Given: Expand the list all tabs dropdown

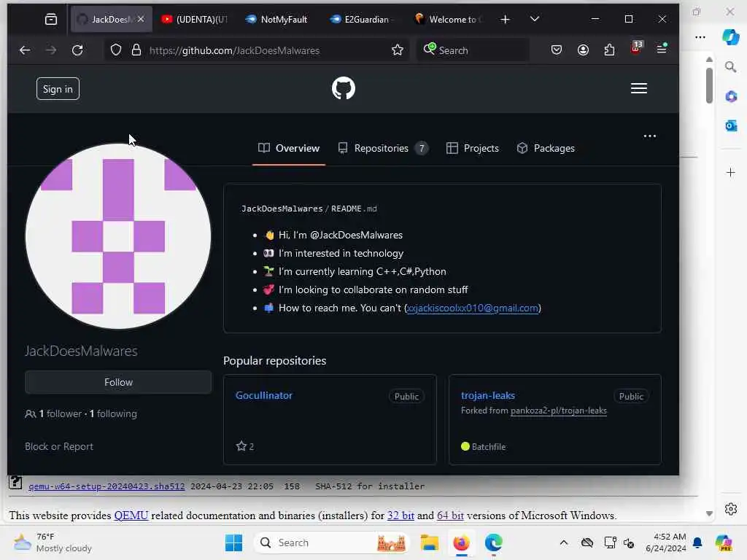Looking at the screenshot, I should pyautogui.click(x=535, y=19).
